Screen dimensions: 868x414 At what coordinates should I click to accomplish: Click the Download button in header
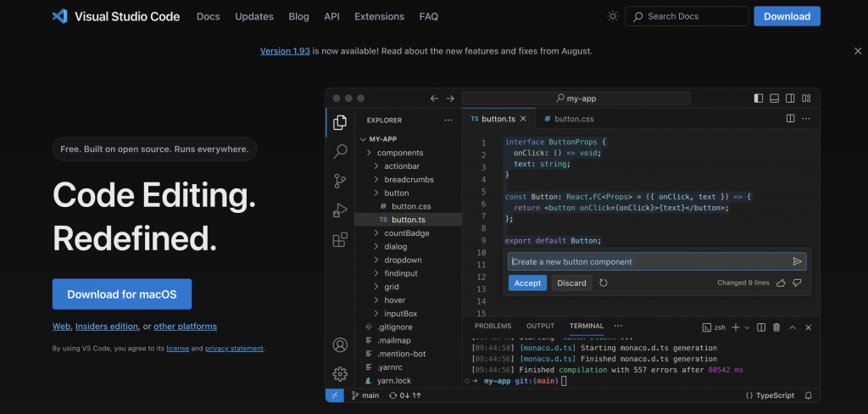click(787, 16)
